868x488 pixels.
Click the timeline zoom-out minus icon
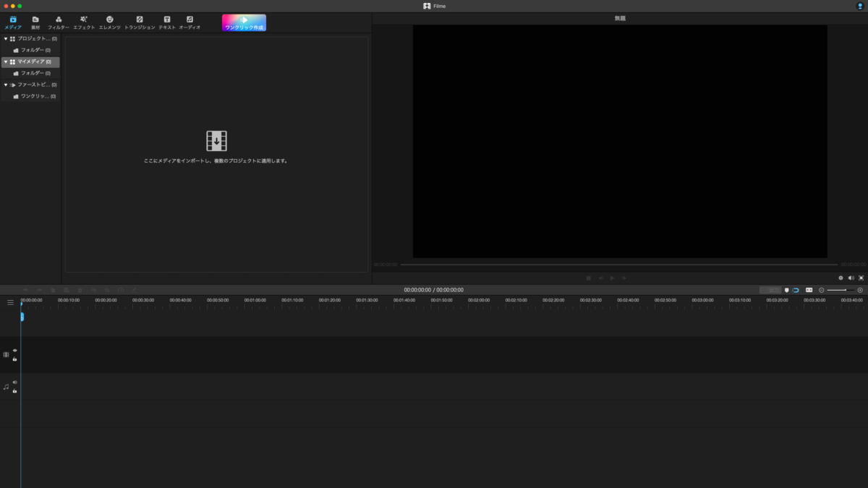(822, 290)
